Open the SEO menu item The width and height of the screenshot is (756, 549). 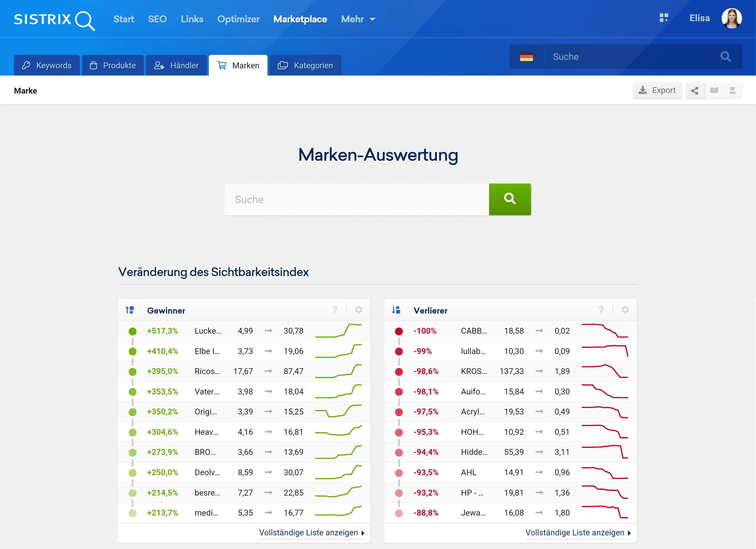(157, 19)
